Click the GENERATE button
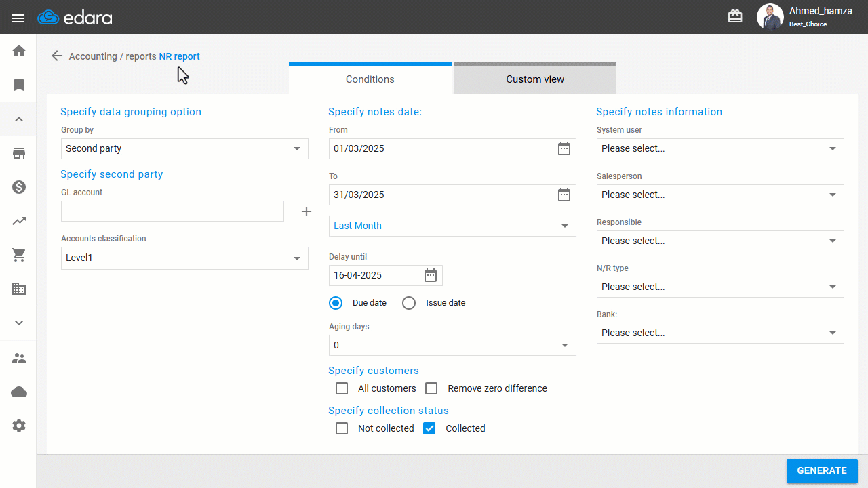 (x=822, y=470)
